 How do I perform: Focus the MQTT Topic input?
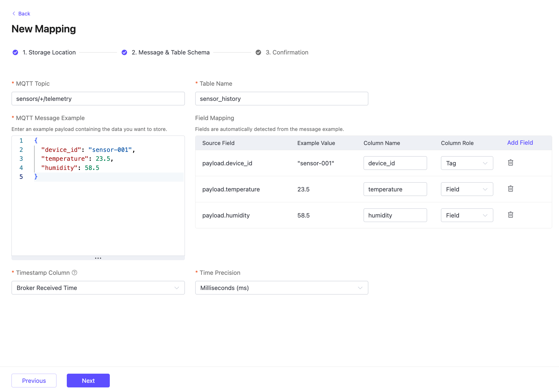click(x=98, y=99)
